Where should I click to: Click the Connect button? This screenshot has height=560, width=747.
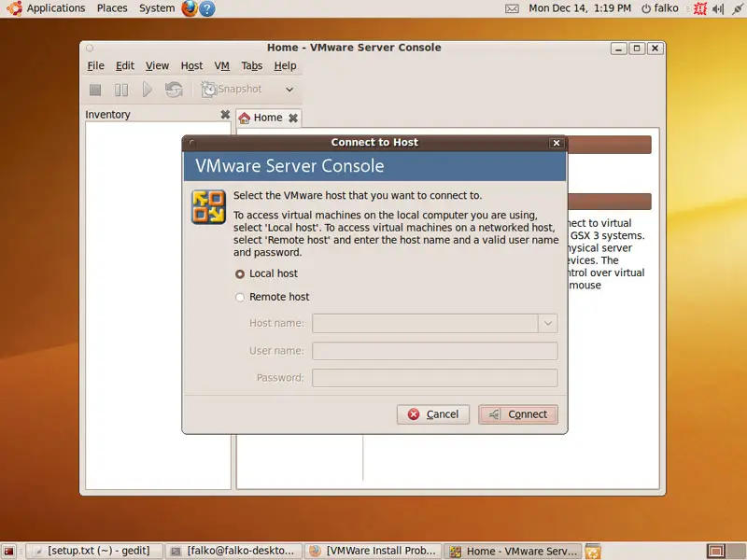(x=518, y=414)
